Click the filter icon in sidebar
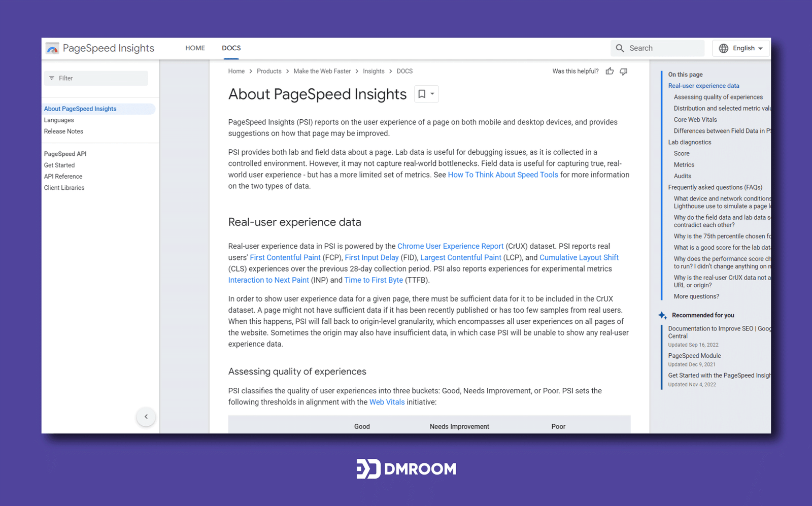 pos(52,78)
